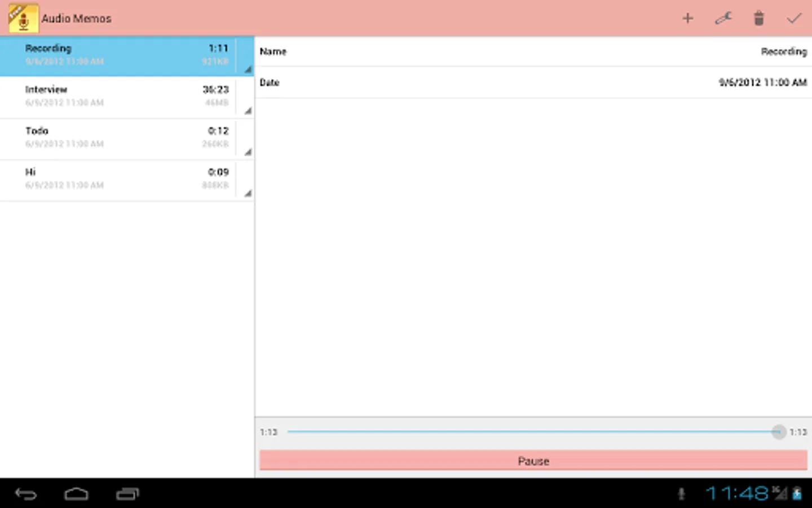
Task: Click the 0:12 duration of Todo
Action: pos(218,130)
